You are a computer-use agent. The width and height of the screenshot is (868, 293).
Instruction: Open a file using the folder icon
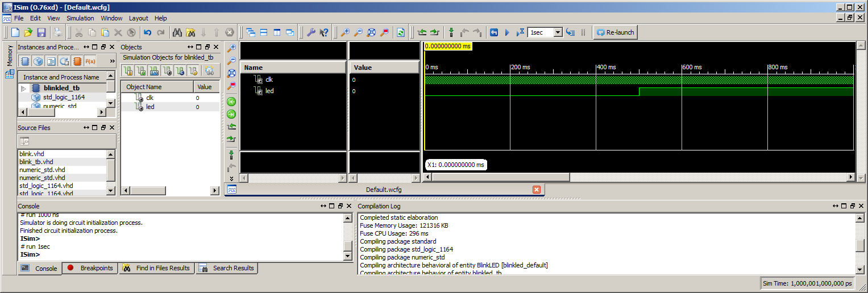[x=27, y=32]
